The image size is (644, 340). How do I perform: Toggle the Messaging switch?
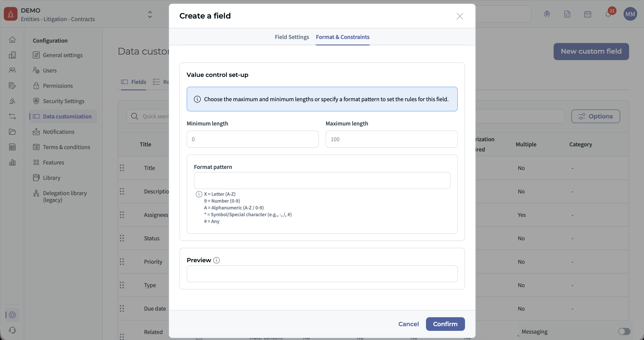point(624,331)
